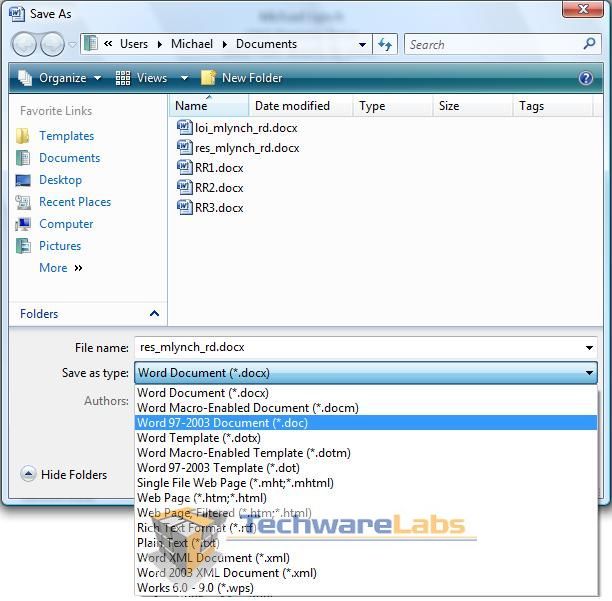Click the Word icon of RR3.docx
612x601 pixels.
pyautogui.click(x=184, y=207)
